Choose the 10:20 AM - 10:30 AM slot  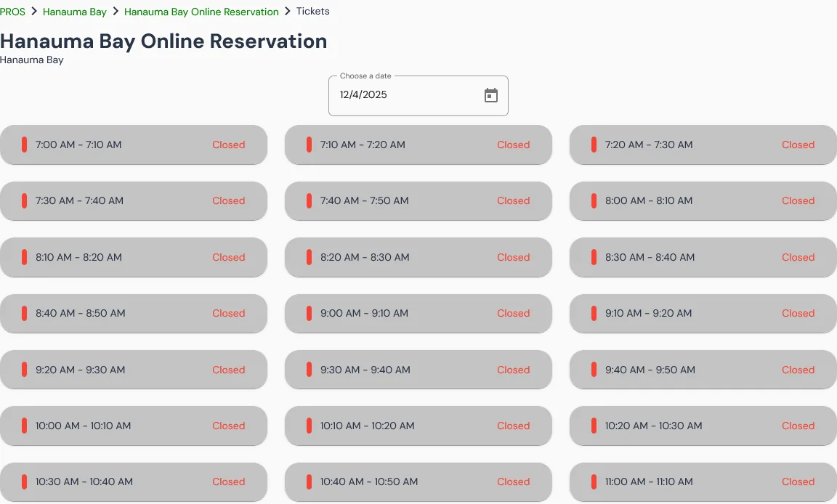703,426
